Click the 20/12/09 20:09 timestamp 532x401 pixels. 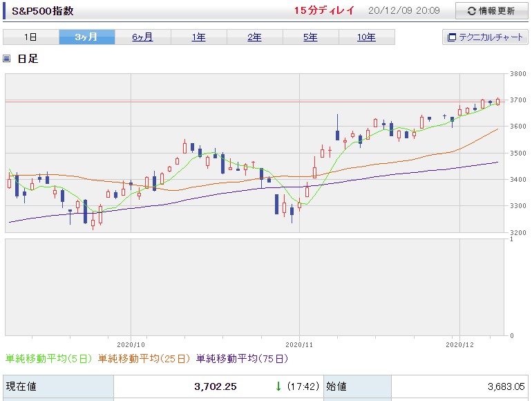tap(403, 10)
